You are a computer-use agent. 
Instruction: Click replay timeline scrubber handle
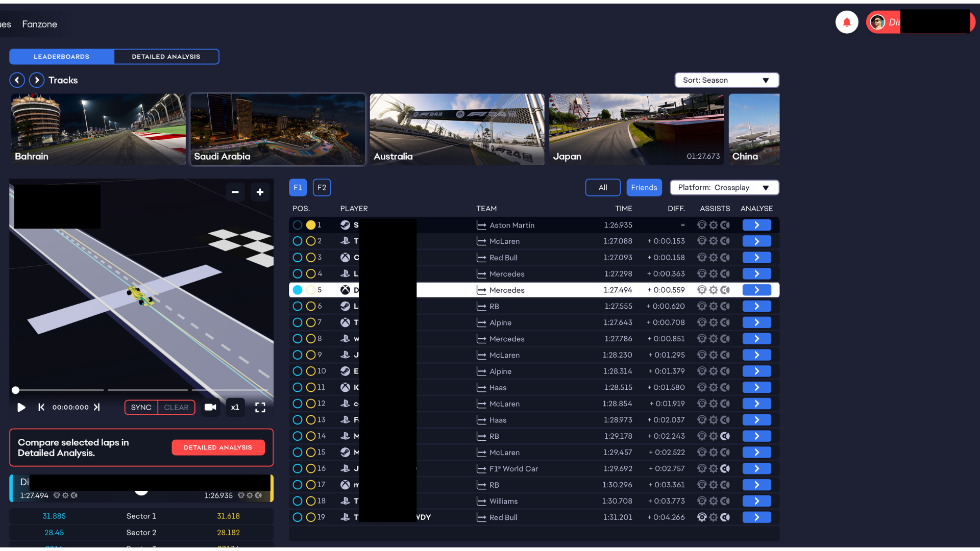click(15, 390)
